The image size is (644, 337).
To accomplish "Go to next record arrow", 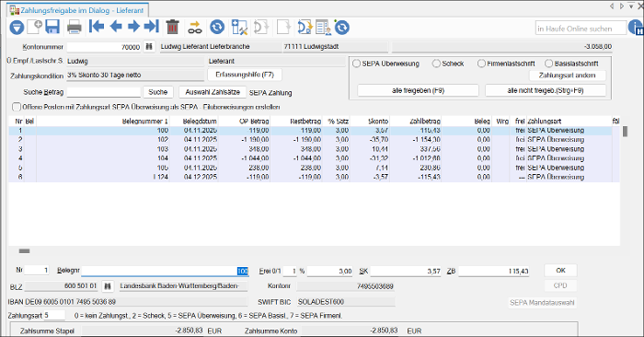I will (x=133, y=27).
